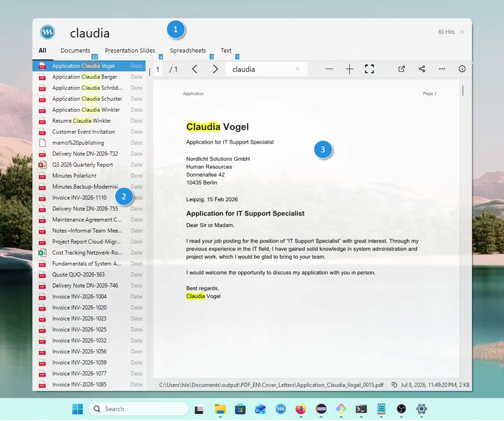Select Application Claudia Schuster result
504x421 pixels.
(x=89, y=99)
